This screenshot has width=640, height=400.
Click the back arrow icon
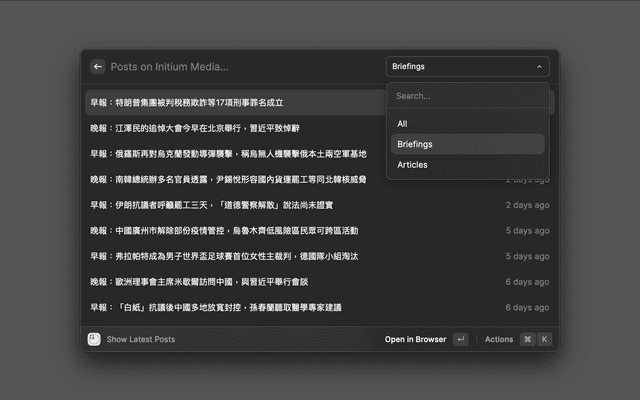click(x=97, y=67)
